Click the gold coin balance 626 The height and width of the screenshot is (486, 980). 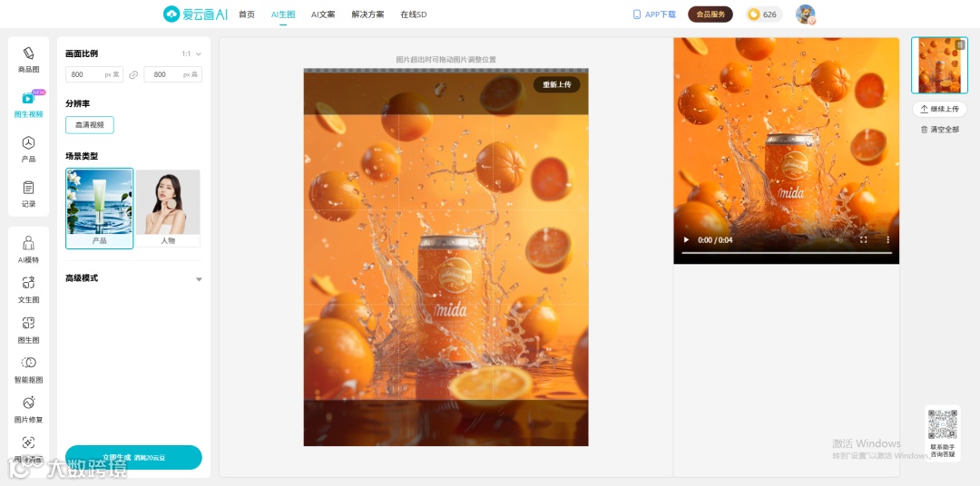[763, 15]
